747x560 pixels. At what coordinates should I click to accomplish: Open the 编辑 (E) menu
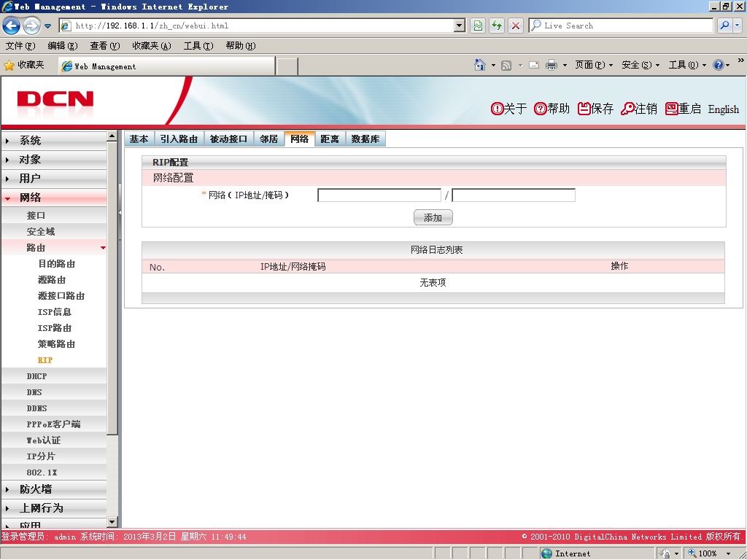tap(63, 46)
